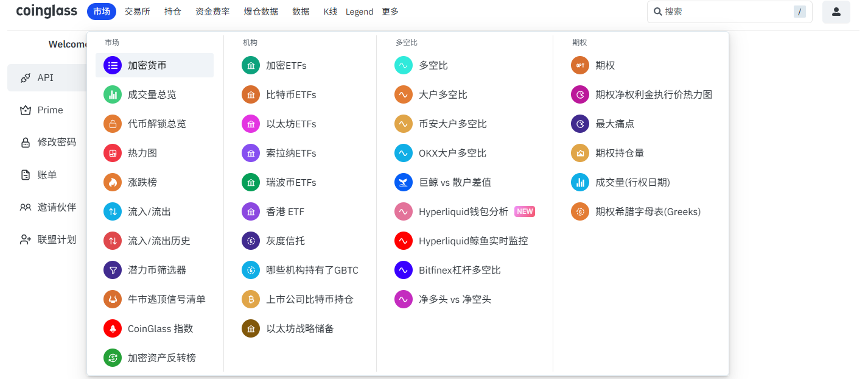Click the 流入/流出历史 red arrows icon
This screenshot has height=379, width=868.
point(113,241)
